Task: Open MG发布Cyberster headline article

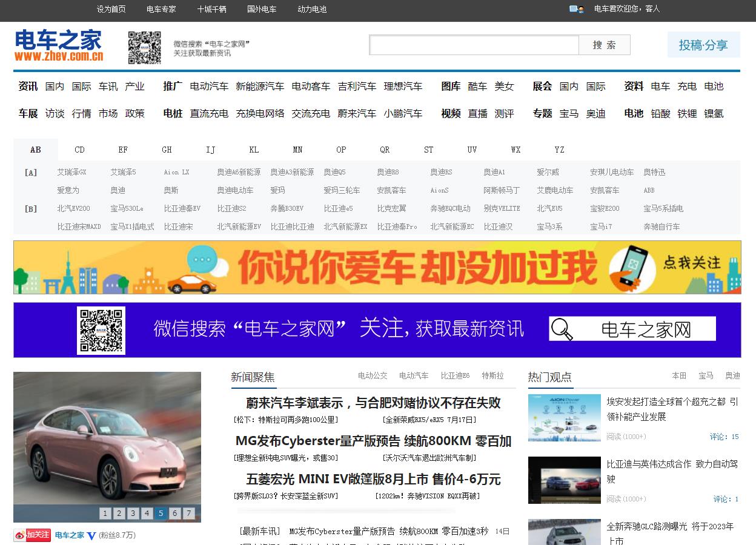Action: coord(373,441)
